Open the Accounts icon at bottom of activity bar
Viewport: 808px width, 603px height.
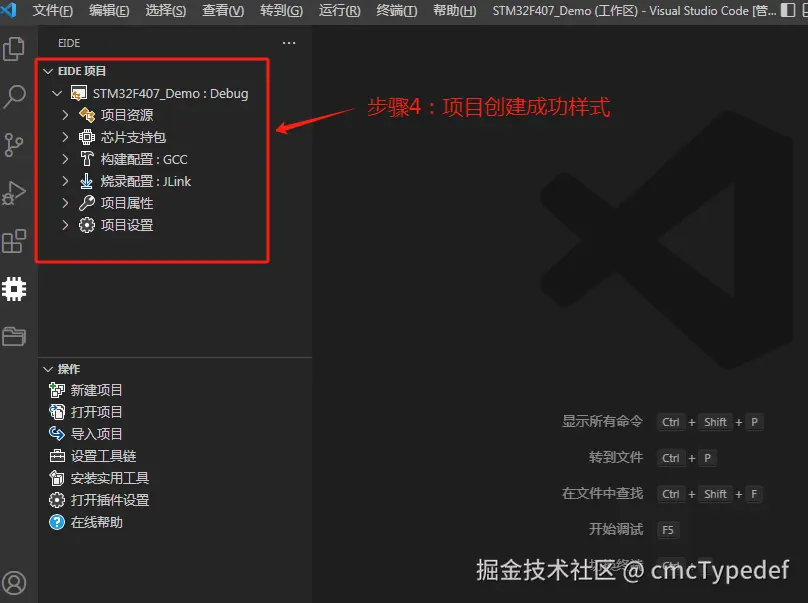click(x=14, y=583)
